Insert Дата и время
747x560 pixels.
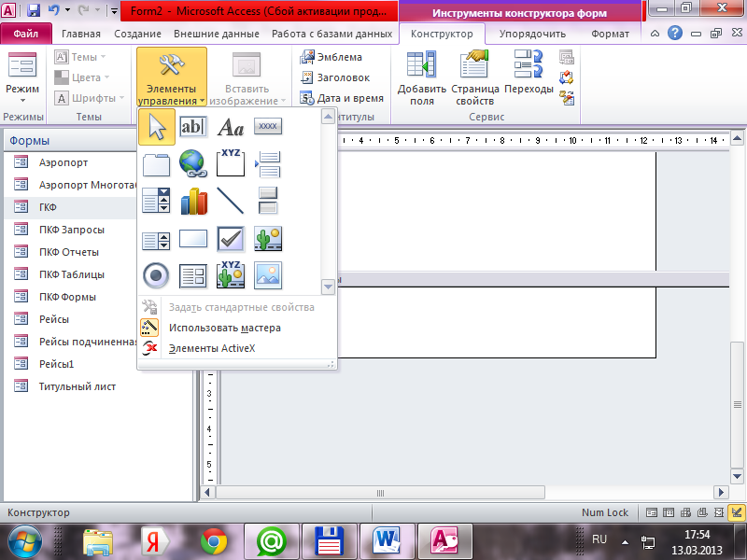[342, 98]
